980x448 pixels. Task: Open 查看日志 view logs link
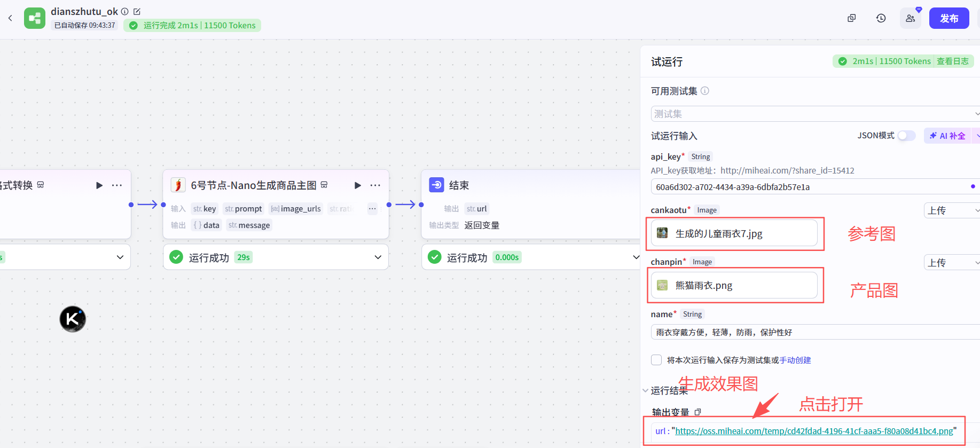tap(953, 61)
